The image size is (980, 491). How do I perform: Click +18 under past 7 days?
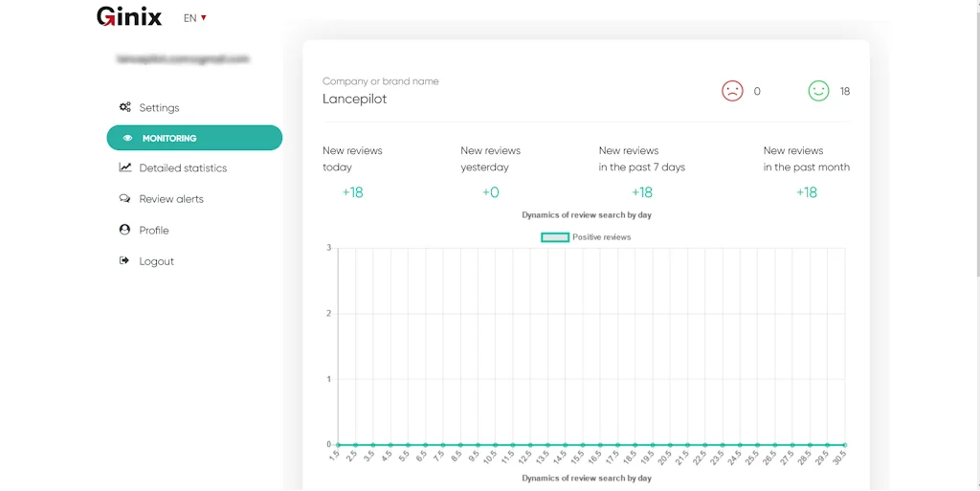pos(642,192)
